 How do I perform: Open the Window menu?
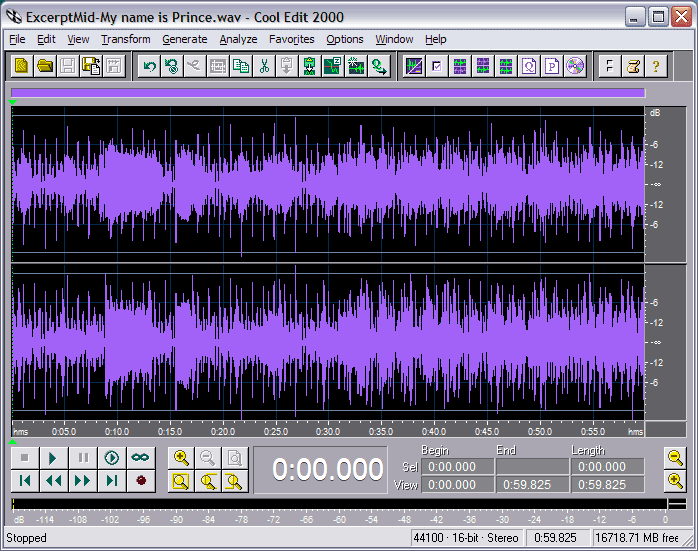[x=394, y=40]
